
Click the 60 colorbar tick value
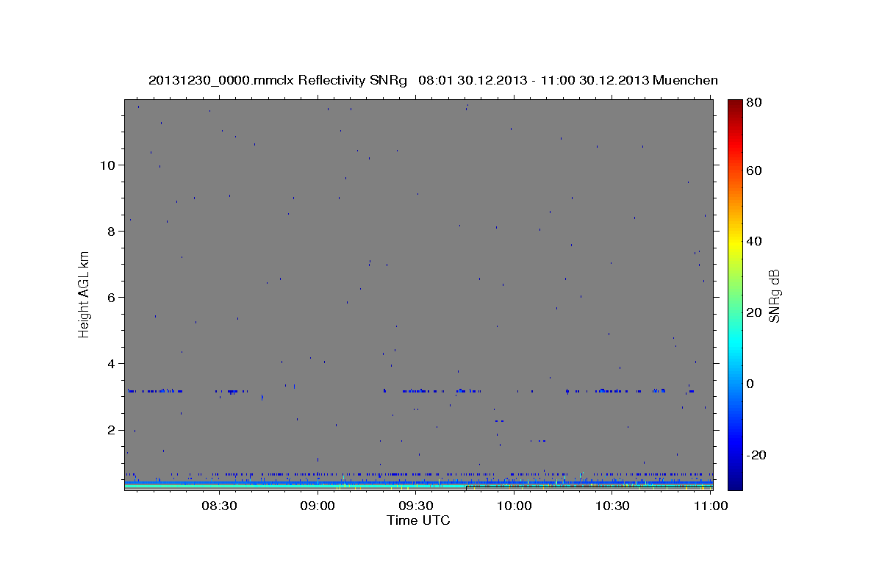click(x=754, y=171)
